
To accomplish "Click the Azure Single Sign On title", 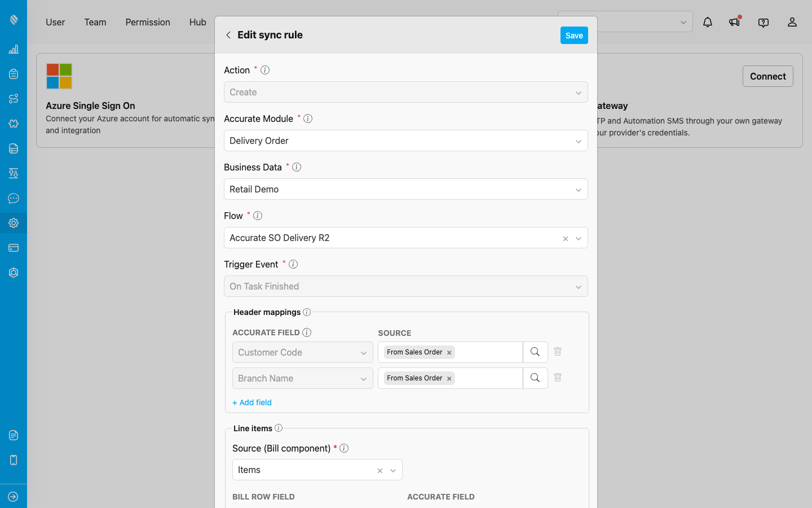I will [90, 106].
